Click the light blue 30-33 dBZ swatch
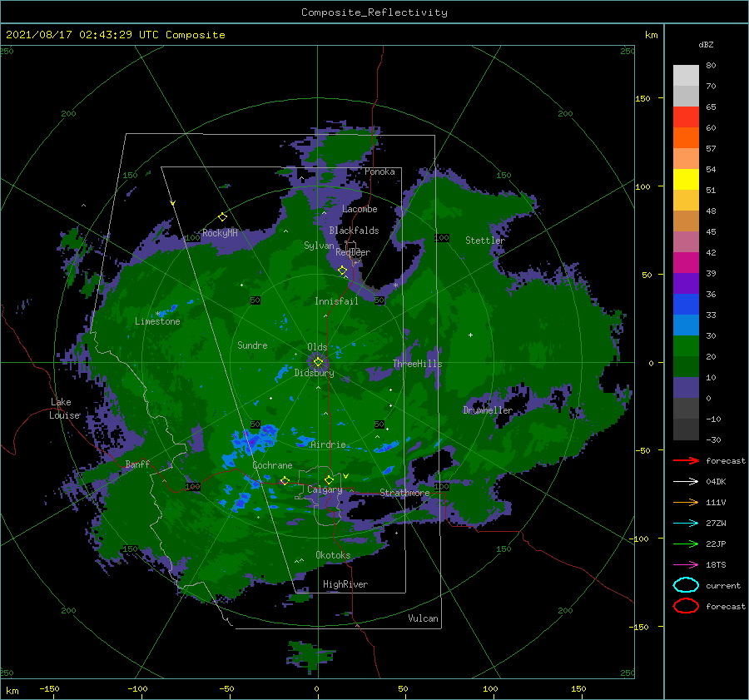749x700 pixels. [686, 325]
